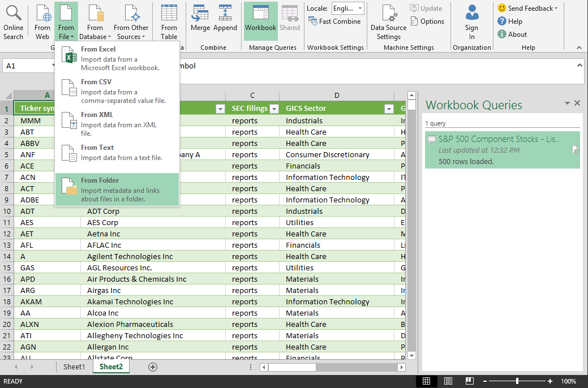Switch to Normal view in status bar

click(426, 381)
